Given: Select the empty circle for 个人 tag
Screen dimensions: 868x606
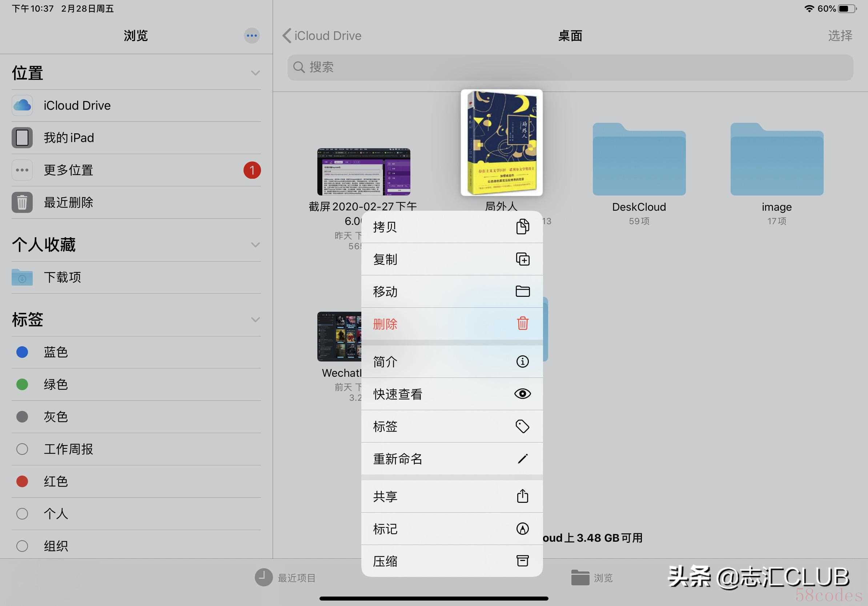Looking at the screenshot, I should (x=22, y=514).
